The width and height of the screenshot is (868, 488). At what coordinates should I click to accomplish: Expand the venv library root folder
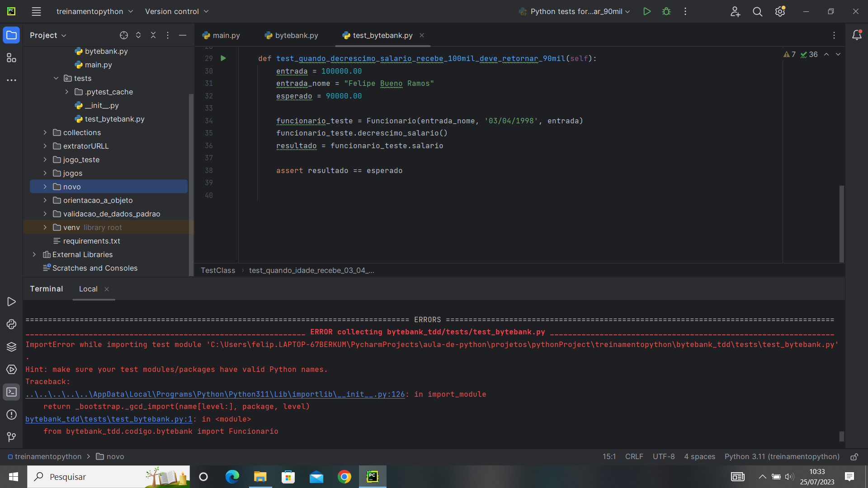(45, 228)
